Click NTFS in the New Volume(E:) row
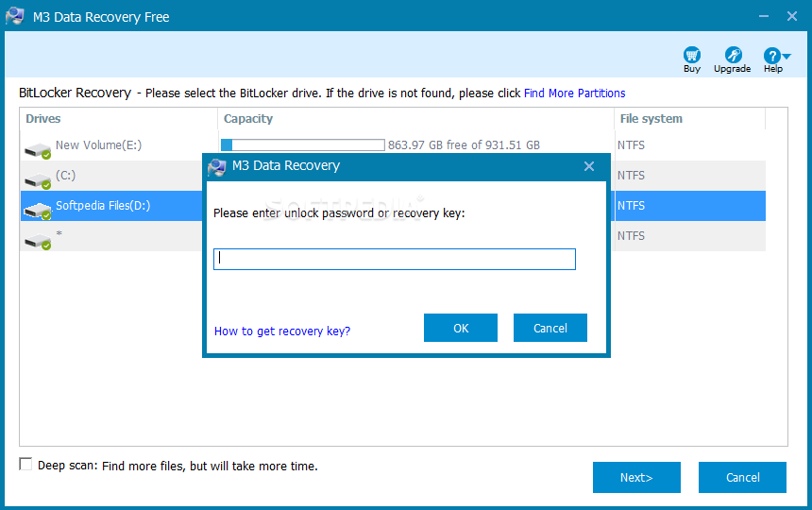This screenshot has width=812, height=510. [x=631, y=145]
